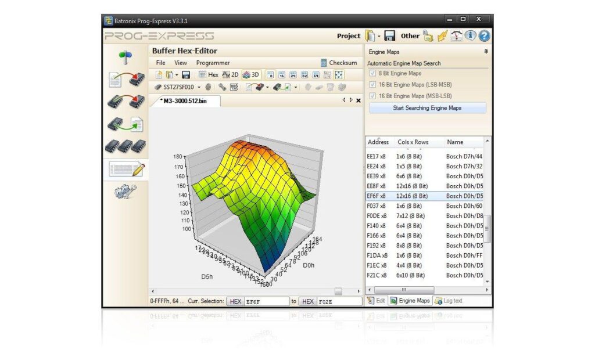Click the 3D view horizontal scrollbar thumb
Viewport: 595px width, 364px height.
pyautogui.click(x=338, y=291)
